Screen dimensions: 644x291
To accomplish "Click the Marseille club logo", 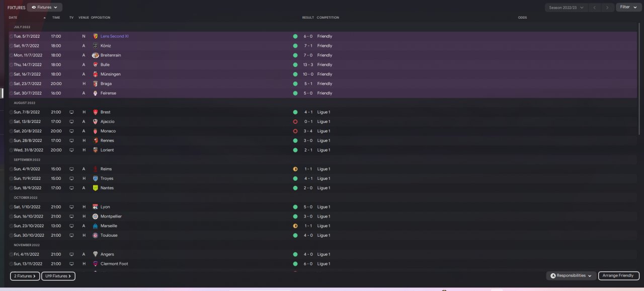I will coord(96,226).
